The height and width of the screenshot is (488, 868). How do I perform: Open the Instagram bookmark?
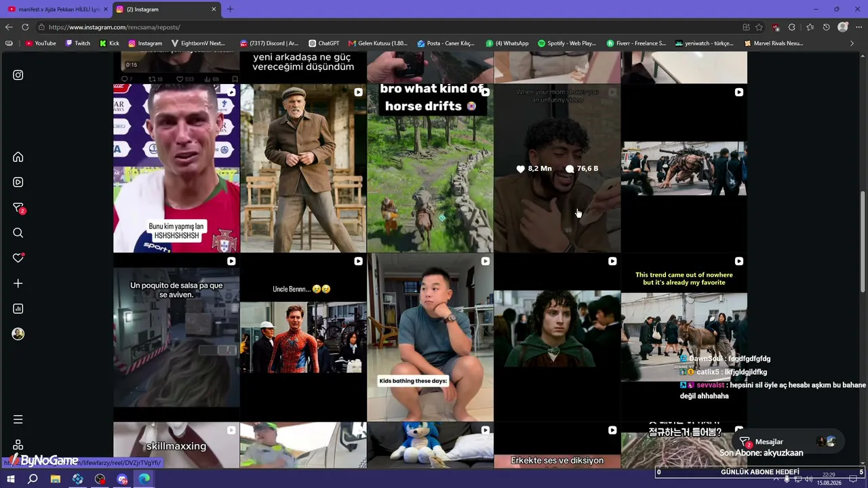click(x=145, y=43)
